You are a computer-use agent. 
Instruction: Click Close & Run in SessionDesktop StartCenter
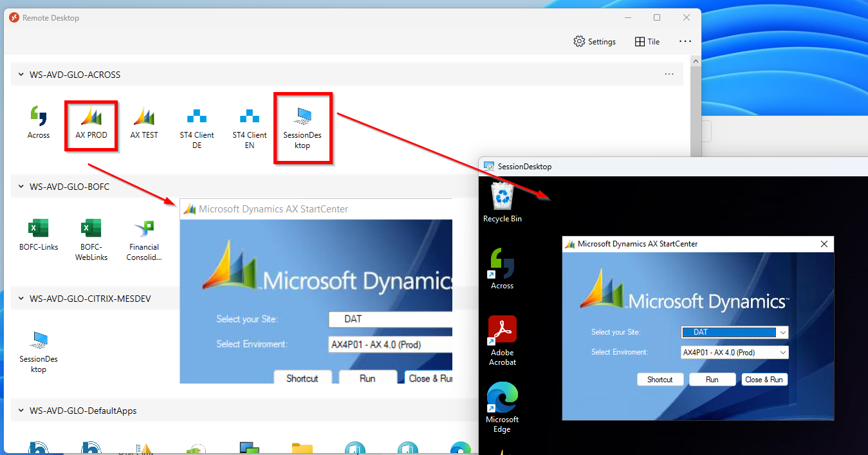[764, 380]
